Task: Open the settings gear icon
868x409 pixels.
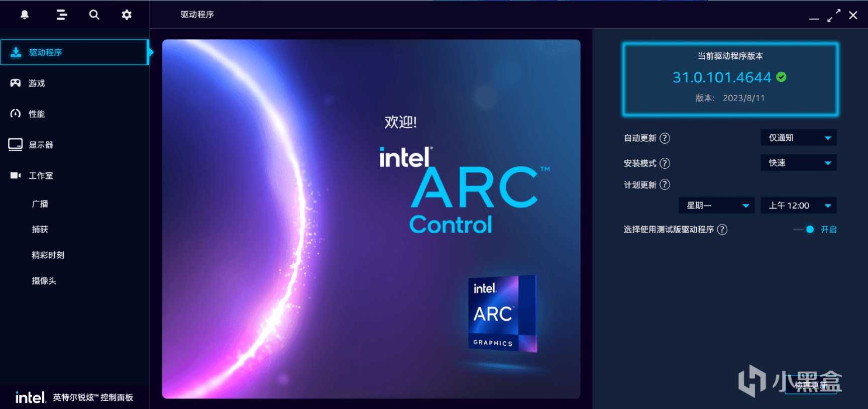Action: pyautogui.click(x=127, y=15)
